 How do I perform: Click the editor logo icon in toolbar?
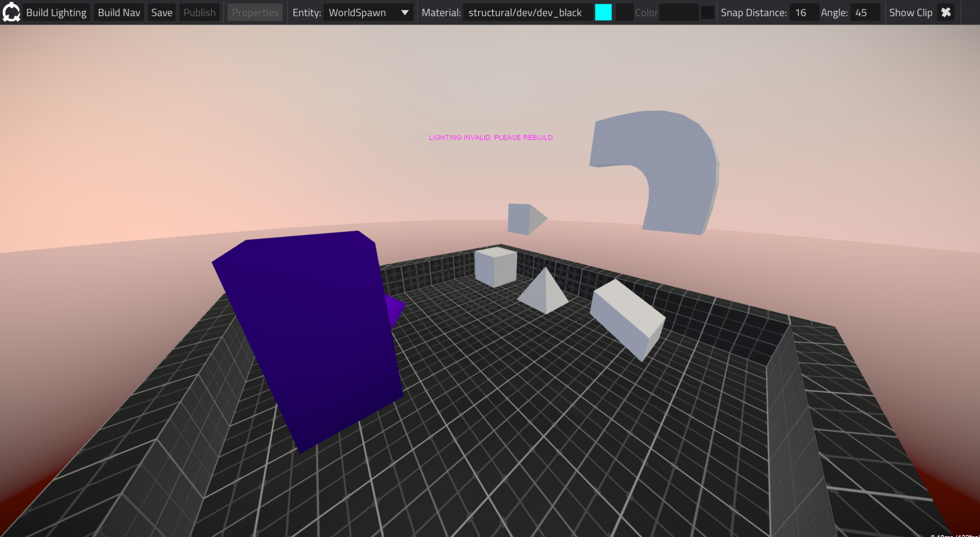11,12
